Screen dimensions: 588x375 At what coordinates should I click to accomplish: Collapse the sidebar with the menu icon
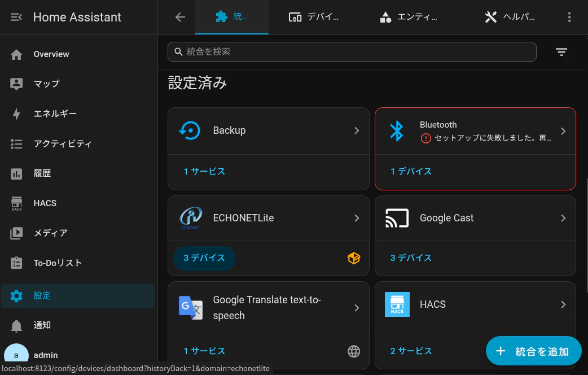[x=16, y=17]
